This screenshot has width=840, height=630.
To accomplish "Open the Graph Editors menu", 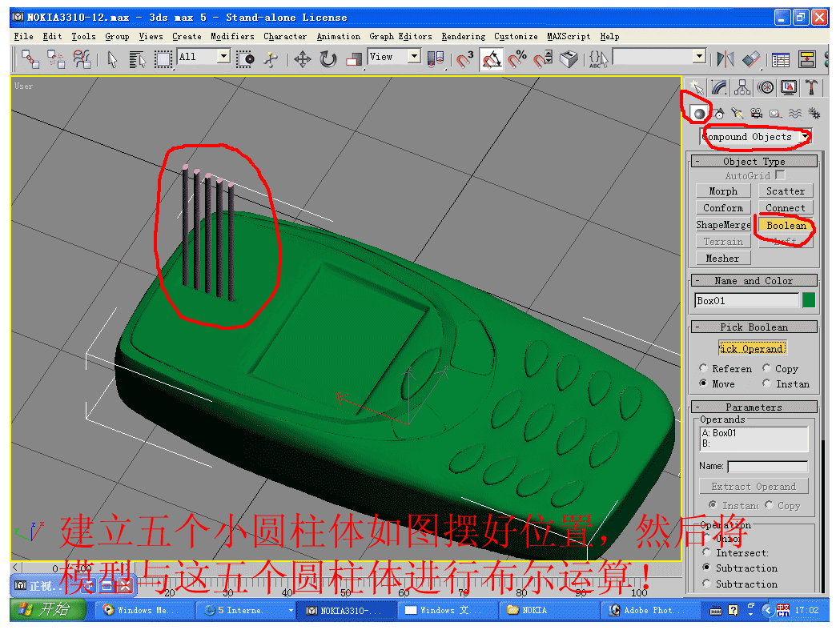I will coord(400,37).
